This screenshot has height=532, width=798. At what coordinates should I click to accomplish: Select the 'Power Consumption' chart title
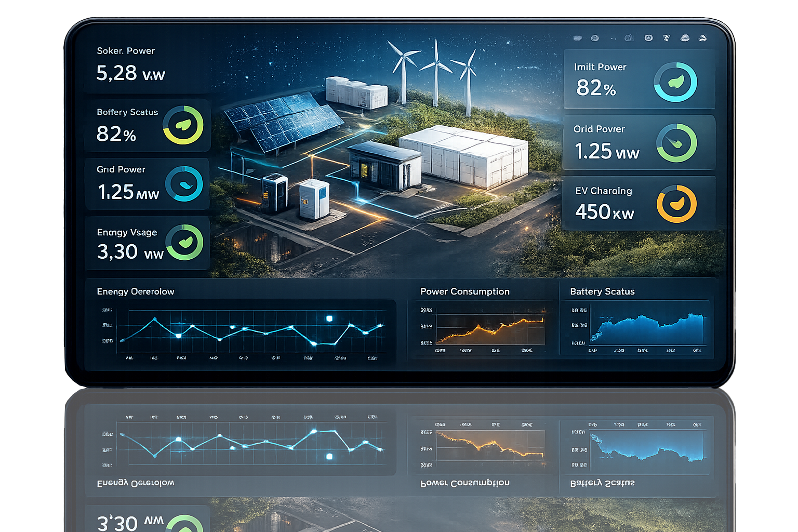(x=465, y=291)
